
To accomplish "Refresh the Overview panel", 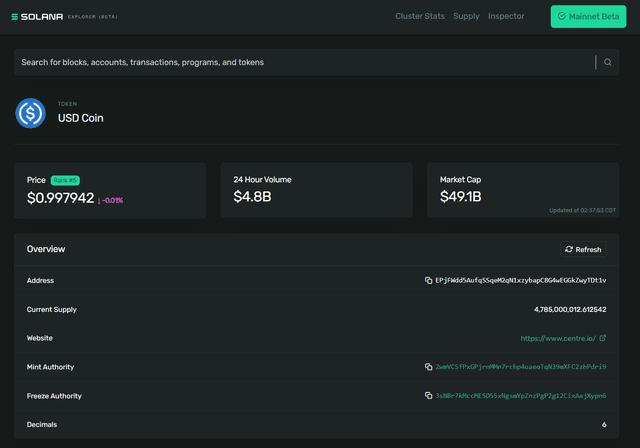I will tap(583, 249).
